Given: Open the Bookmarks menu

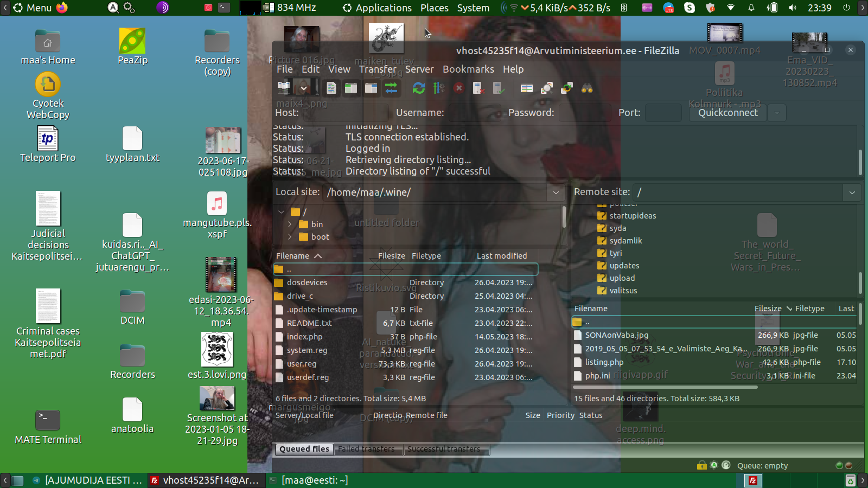Looking at the screenshot, I should pyautogui.click(x=468, y=69).
